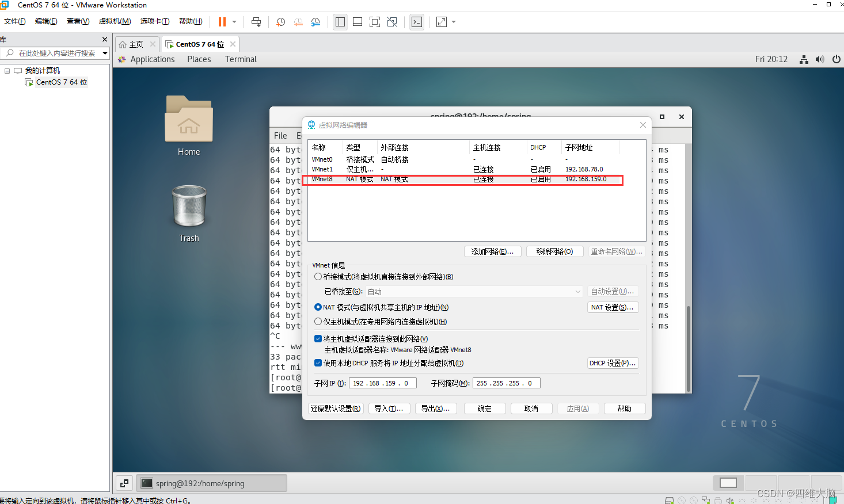The image size is (844, 504).
Task: Open the guest Places menu
Action: coord(199,59)
